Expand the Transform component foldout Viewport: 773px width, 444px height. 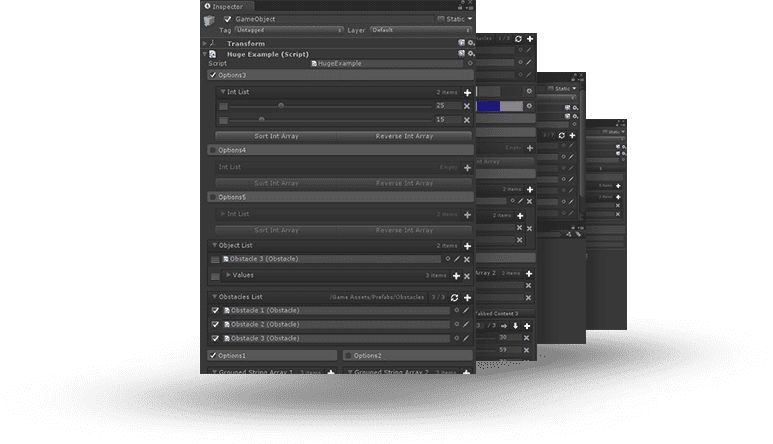(x=205, y=43)
